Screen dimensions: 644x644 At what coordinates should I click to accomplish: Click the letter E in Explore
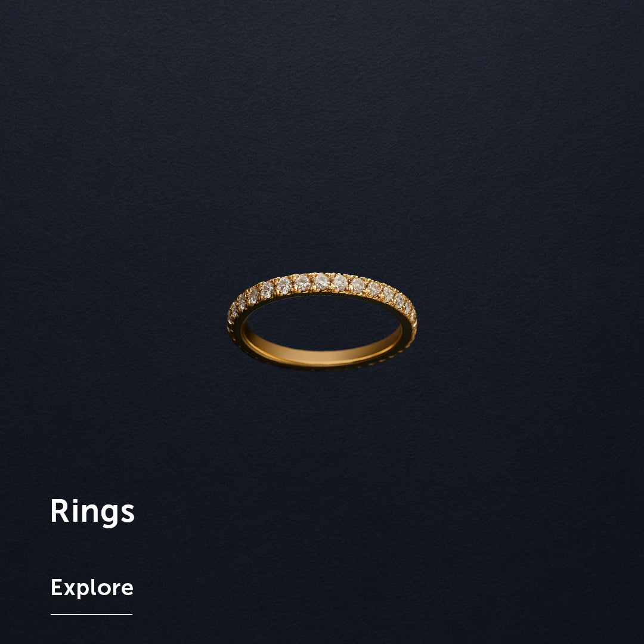tap(56, 587)
